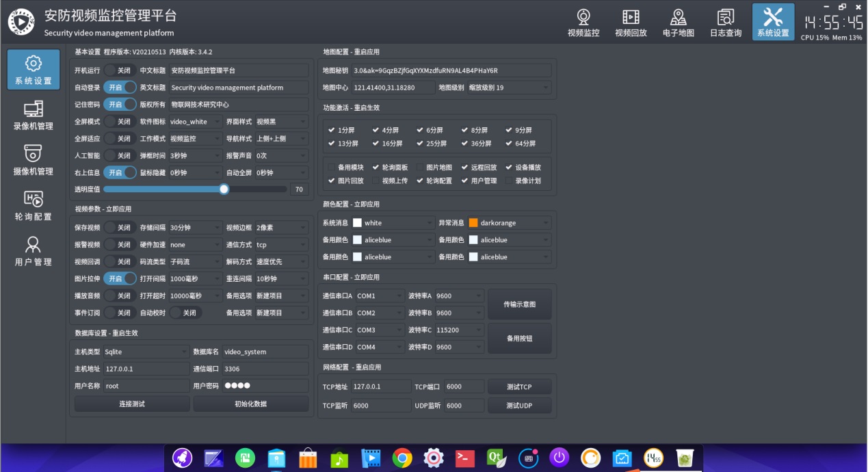Open 轮询配置 polling config in sidebar

click(x=33, y=206)
